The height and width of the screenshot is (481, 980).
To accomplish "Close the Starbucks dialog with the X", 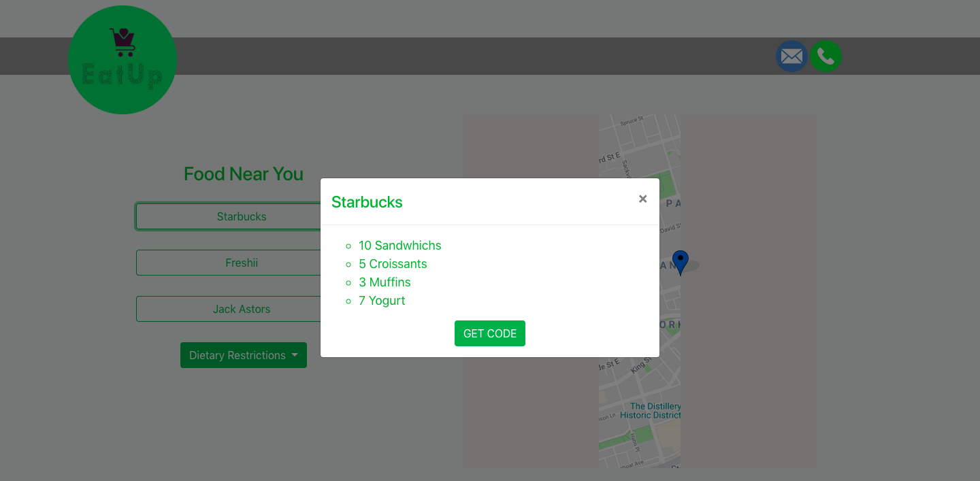I will (x=642, y=199).
